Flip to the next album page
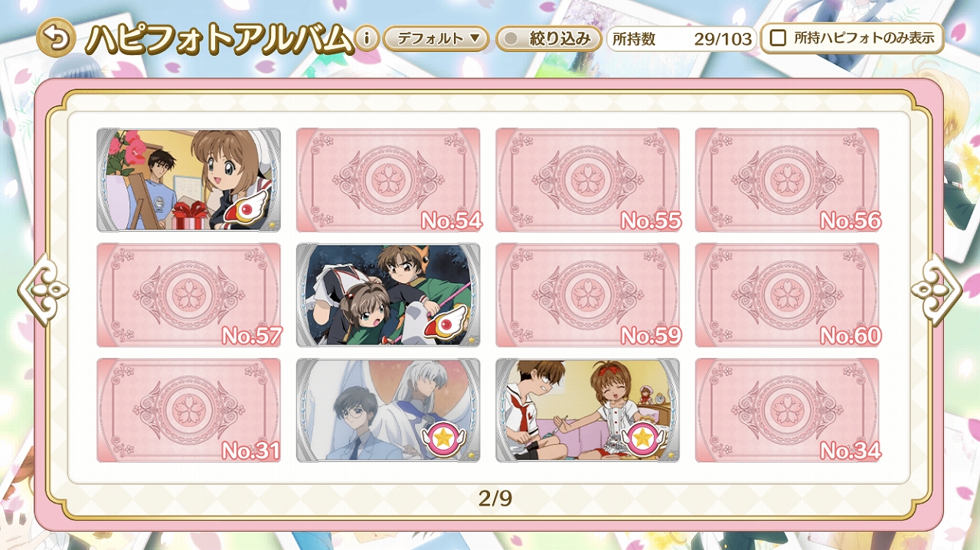Viewport: 980px width, 550px height. point(936,290)
